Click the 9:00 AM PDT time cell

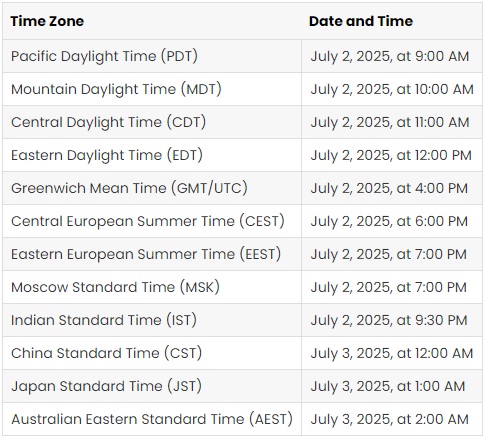coord(392,56)
